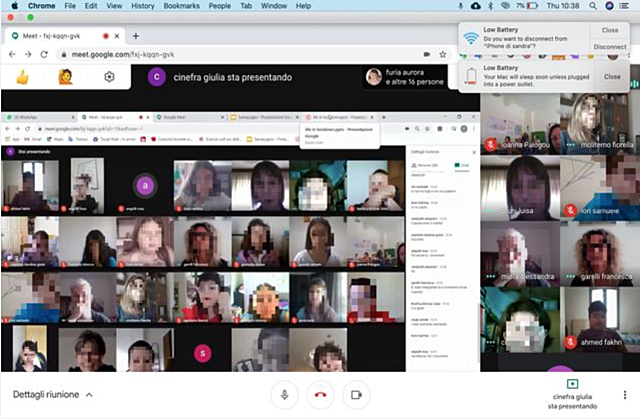Close the Meet fxj-kqqn-gvk tab

point(117,36)
